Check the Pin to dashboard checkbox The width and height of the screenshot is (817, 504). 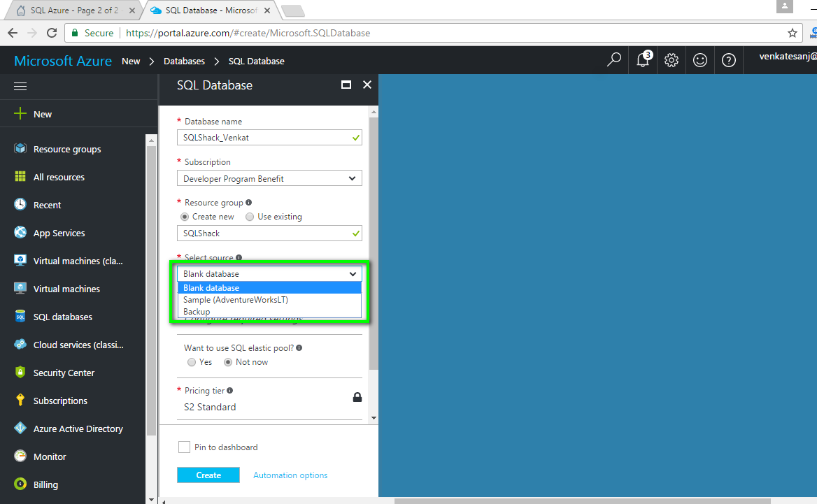point(184,447)
